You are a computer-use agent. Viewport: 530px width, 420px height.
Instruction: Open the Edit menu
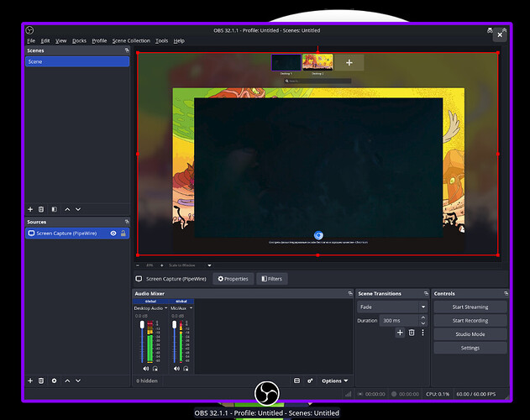coord(45,40)
